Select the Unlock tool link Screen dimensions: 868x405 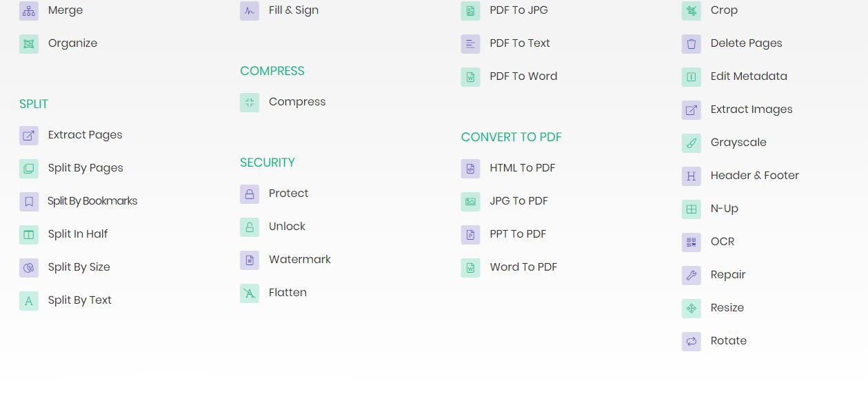coord(287,227)
